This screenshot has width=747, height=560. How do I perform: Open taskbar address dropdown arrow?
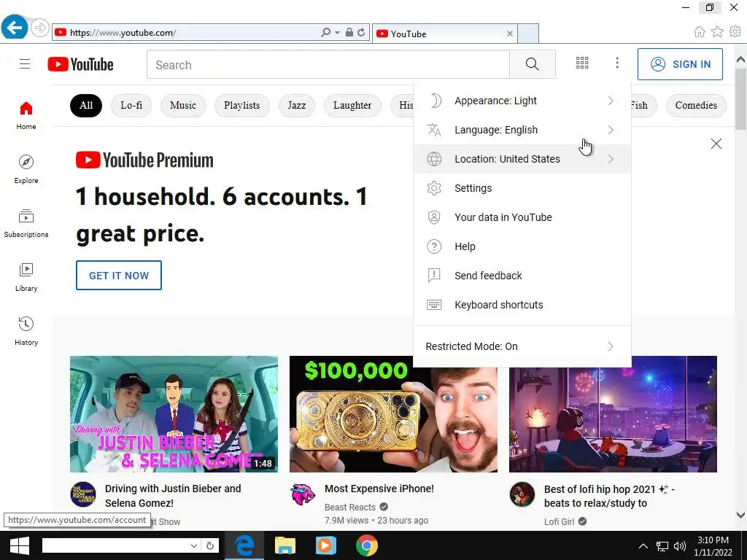pyautogui.click(x=194, y=545)
